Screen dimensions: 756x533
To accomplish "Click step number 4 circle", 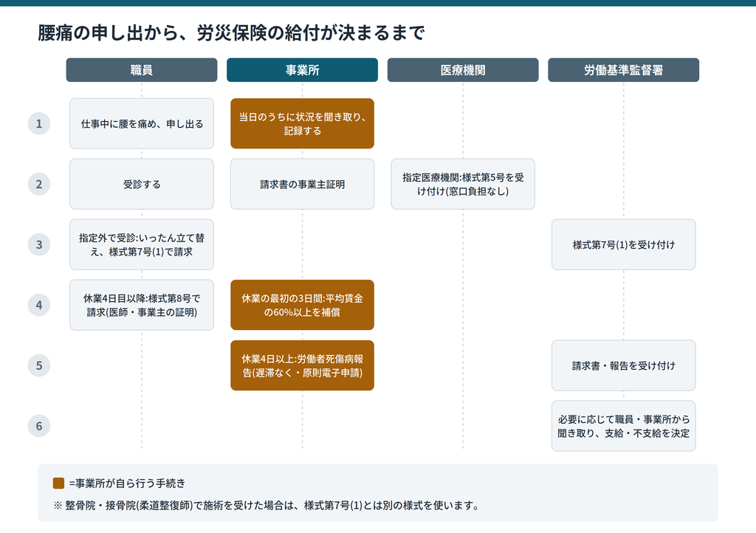I will click(39, 305).
